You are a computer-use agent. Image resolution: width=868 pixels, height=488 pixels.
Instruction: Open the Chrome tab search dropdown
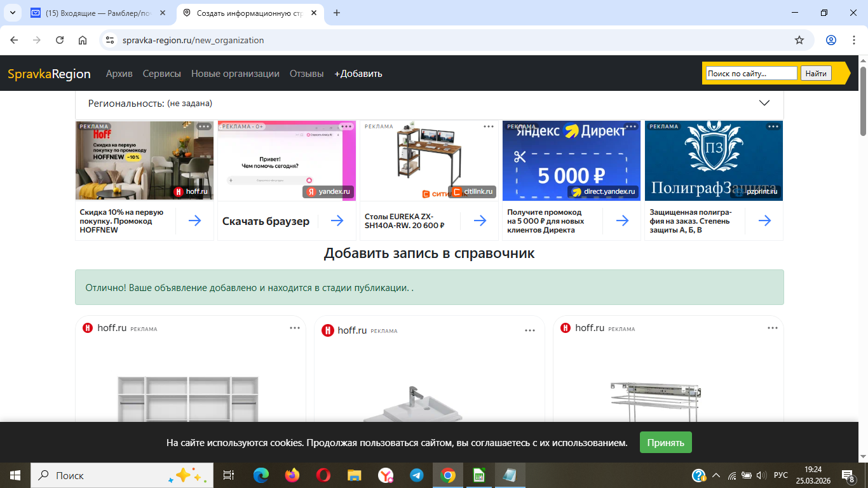[x=12, y=13]
